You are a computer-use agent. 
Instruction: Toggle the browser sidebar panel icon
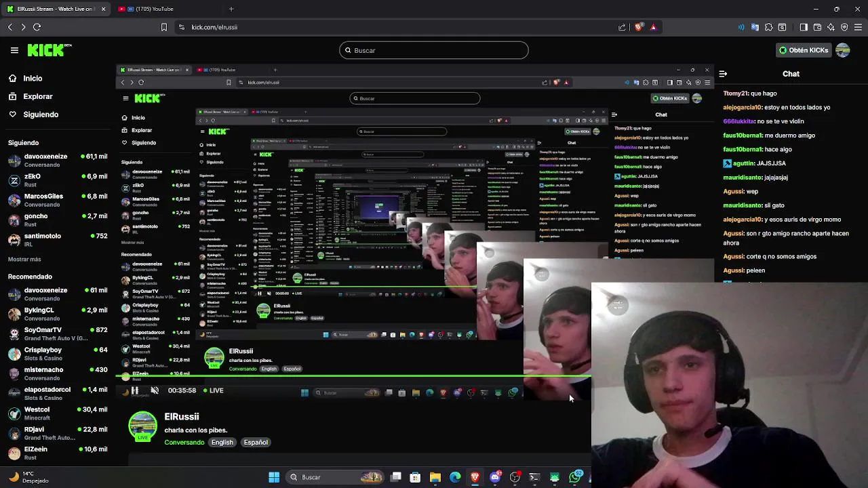click(804, 27)
